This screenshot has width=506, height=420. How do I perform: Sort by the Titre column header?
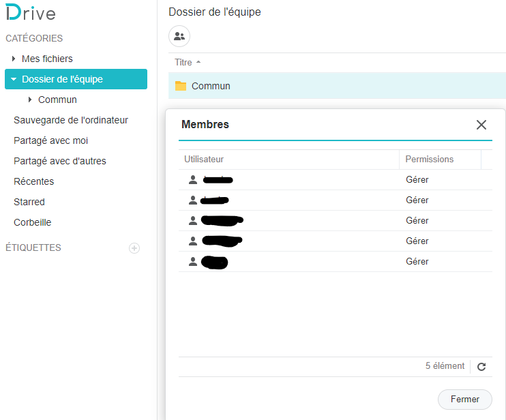(x=183, y=62)
